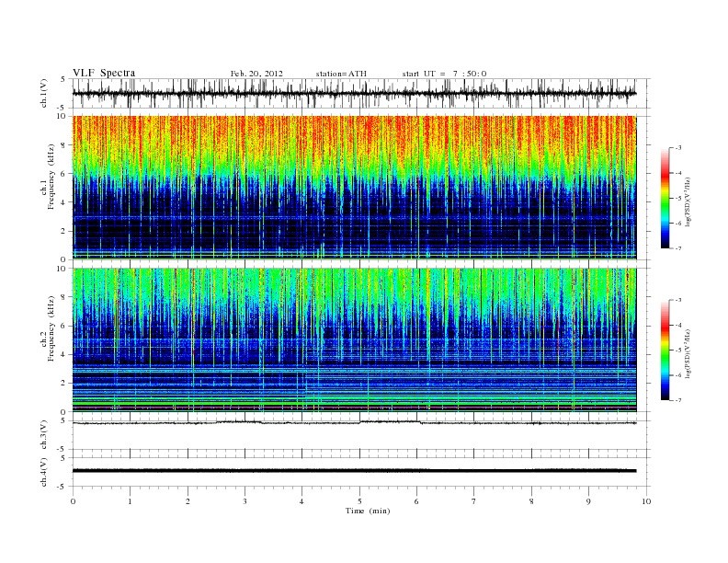Click the "ch.3(V)" axis label

point(44,434)
